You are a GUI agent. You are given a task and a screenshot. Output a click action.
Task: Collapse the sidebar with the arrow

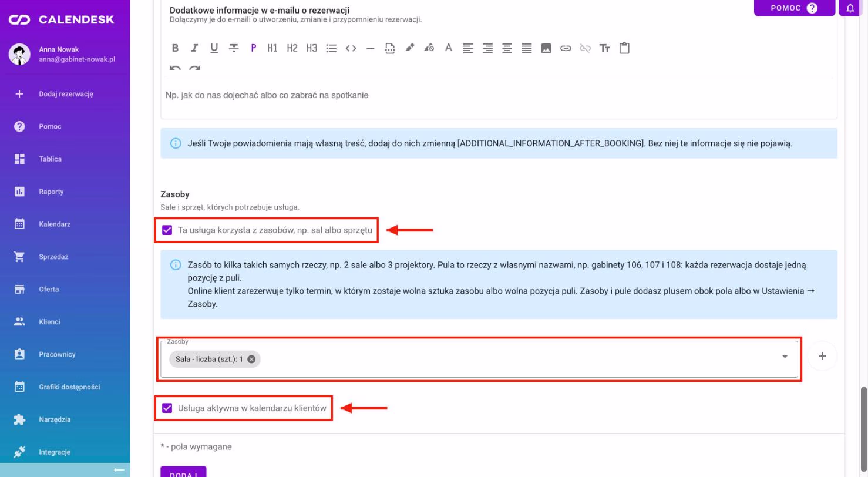pyautogui.click(x=119, y=470)
